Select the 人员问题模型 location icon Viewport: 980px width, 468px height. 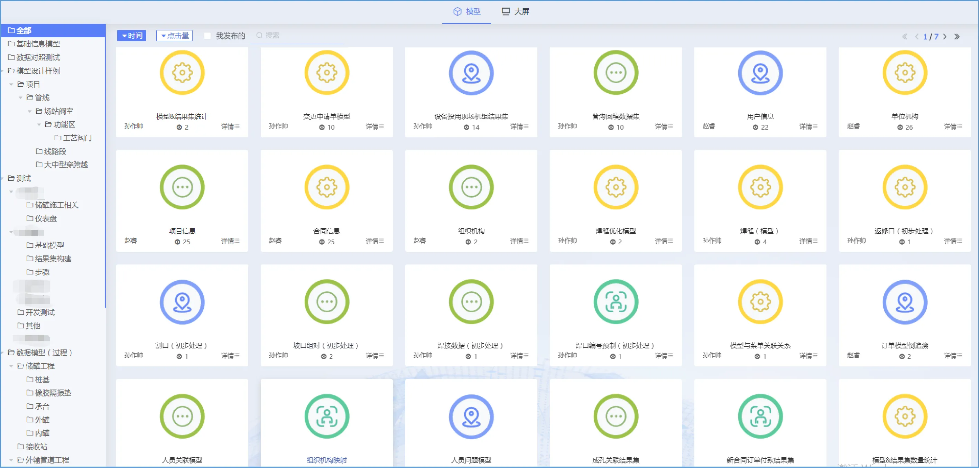point(471,416)
